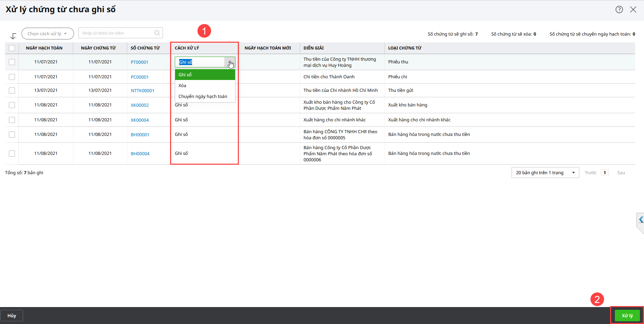Open voucher link BH00001
Image resolution: width=644 pixels, height=324 pixels.
(x=140, y=135)
